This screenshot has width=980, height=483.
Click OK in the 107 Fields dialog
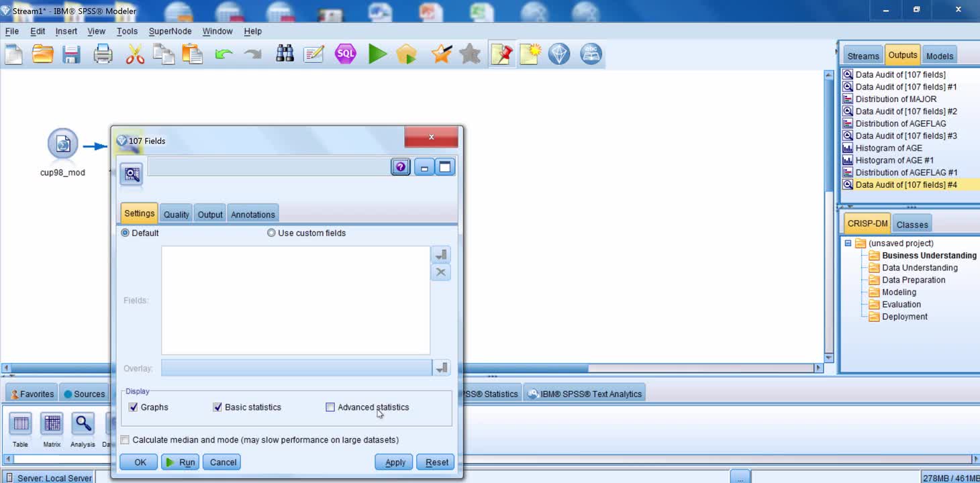(140, 462)
